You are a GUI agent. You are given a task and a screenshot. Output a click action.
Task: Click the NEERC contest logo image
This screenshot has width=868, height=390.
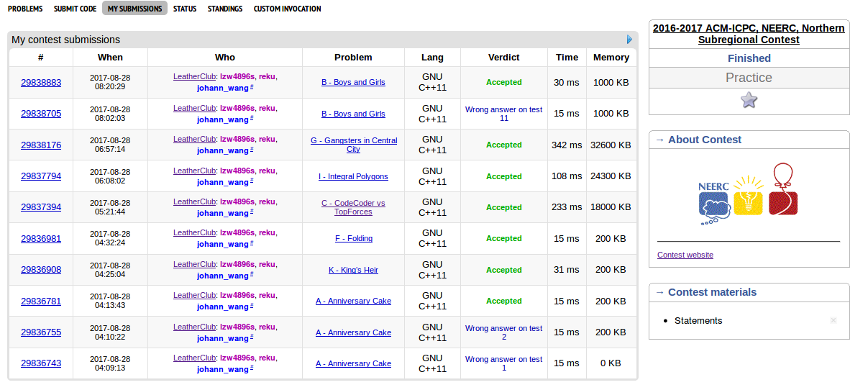(x=748, y=194)
